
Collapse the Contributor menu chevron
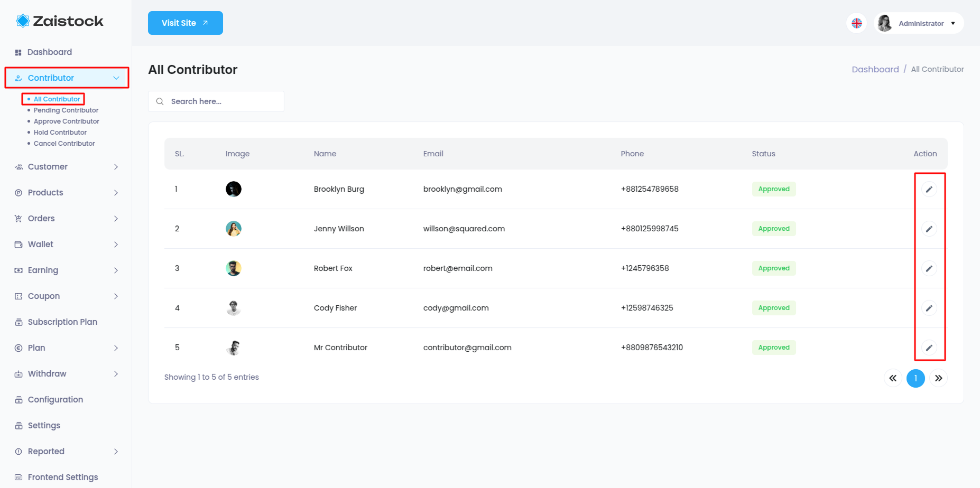click(x=116, y=78)
